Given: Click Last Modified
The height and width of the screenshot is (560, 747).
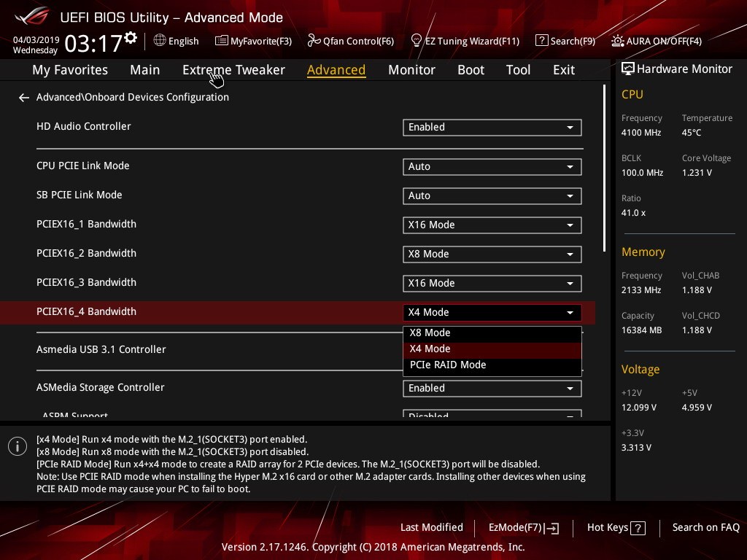Looking at the screenshot, I should click(x=432, y=528).
